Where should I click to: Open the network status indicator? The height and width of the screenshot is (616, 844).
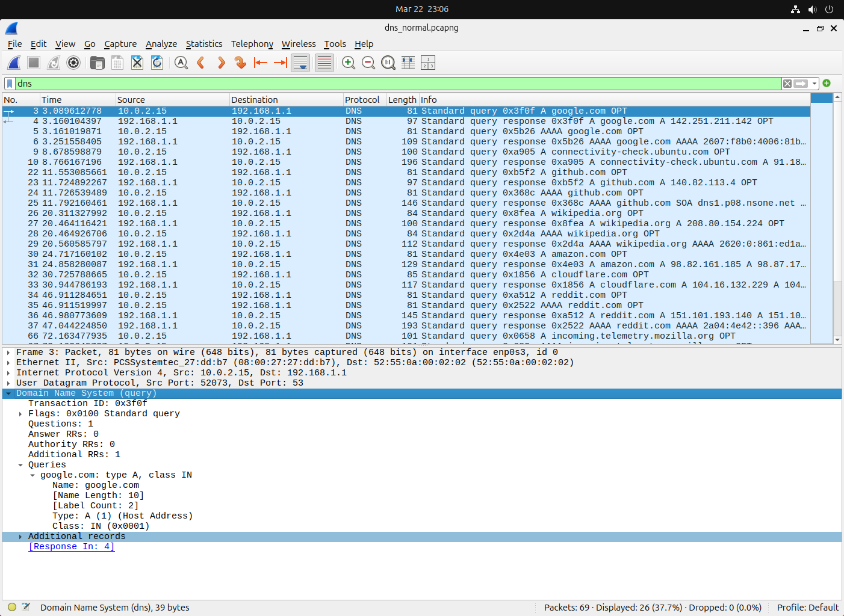(x=796, y=9)
